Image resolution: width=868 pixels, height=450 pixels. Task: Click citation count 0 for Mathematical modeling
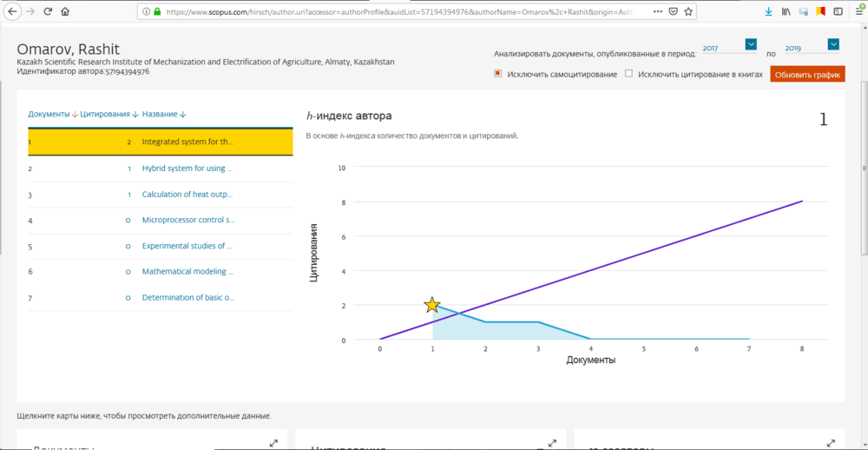[x=128, y=272]
